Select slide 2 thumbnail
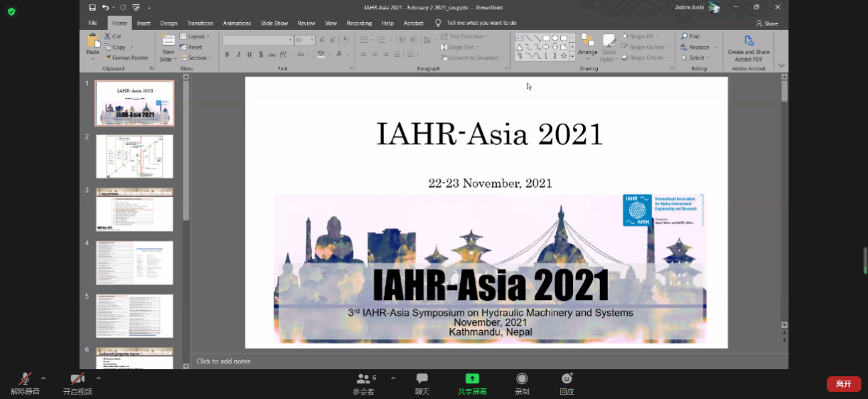Viewport: 868px width, 399px height. point(134,156)
